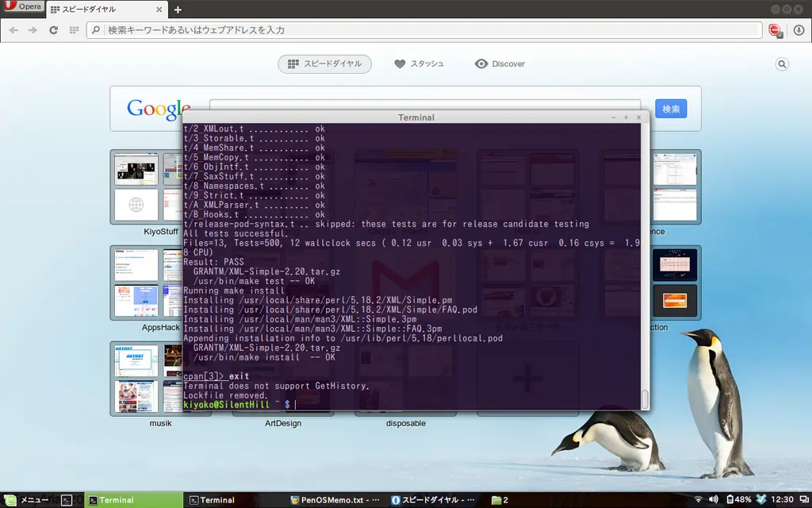Viewport: 812px width, 508px height.
Task: Open the speed dial folder with orange thumbnail
Action: coord(676,283)
